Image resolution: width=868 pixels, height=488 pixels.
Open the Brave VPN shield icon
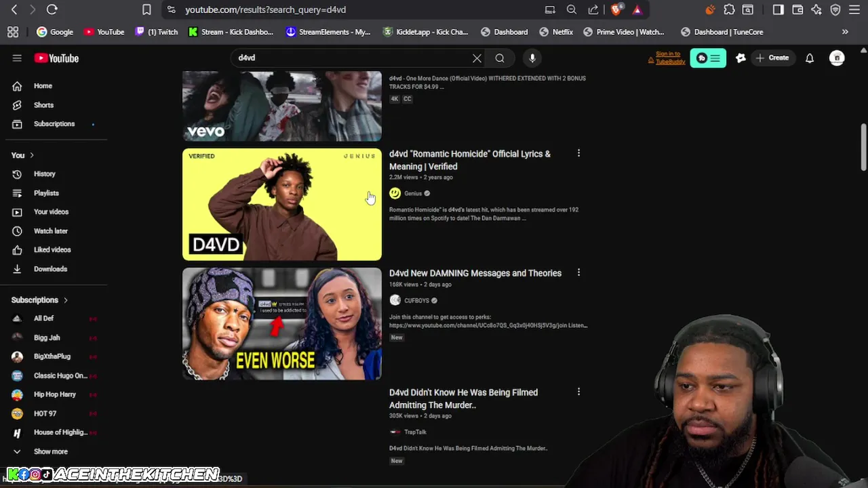click(x=835, y=9)
